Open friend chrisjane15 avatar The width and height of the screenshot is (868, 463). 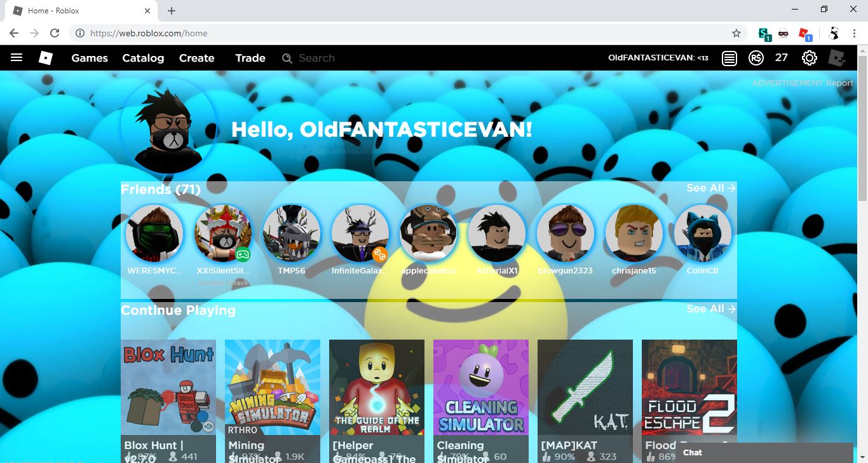[635, 233]
